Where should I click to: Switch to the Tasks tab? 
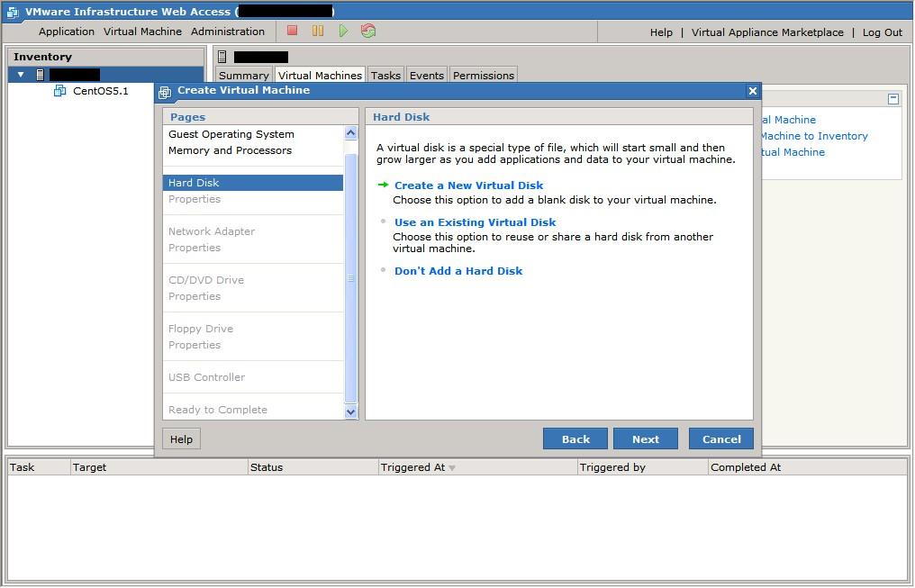point(385,76)
